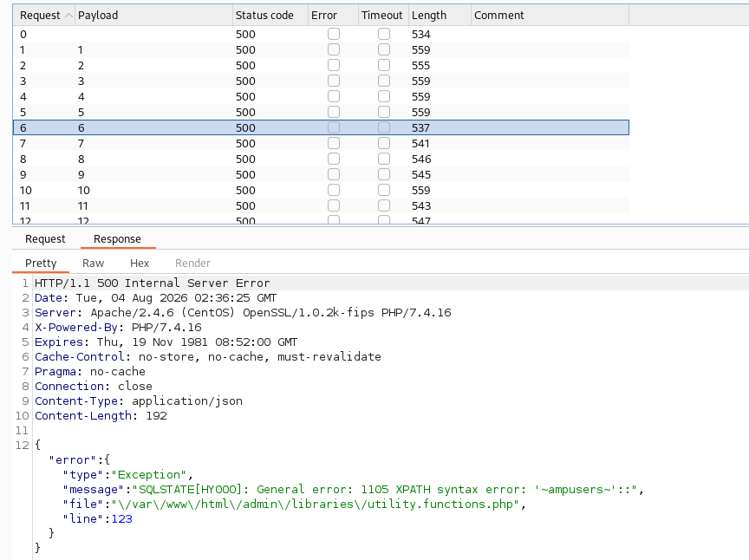Open the Request tab
This screenshot has height=560, width=749.
click(45, 239)
